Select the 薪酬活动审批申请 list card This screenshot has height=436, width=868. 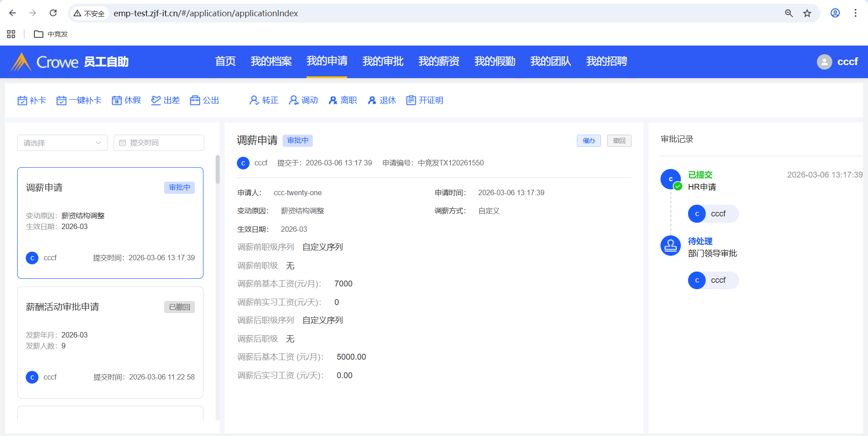click(110, 342)
